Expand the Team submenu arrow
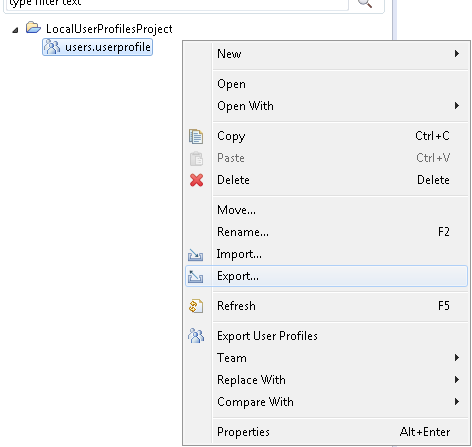472x447 pixels. 457,358
